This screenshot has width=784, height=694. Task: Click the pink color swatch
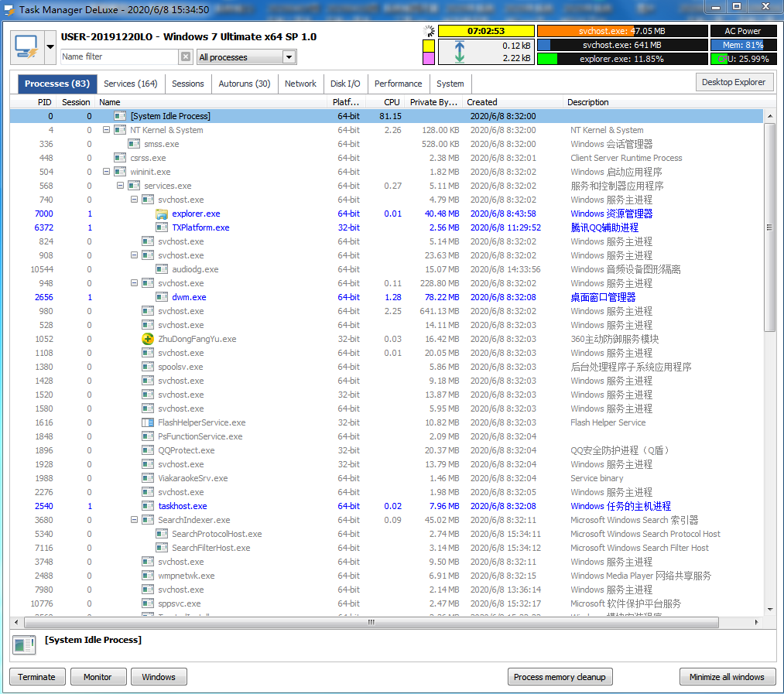click(429, 59)
